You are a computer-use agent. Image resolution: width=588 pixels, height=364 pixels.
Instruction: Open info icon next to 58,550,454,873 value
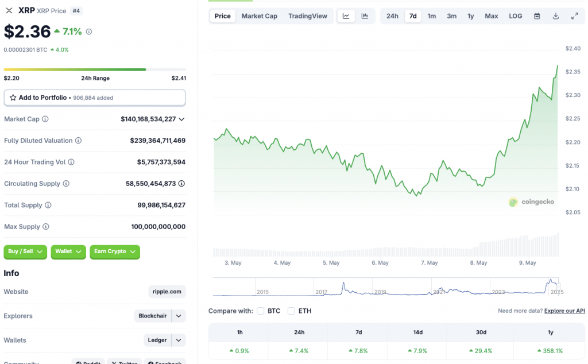181,184
